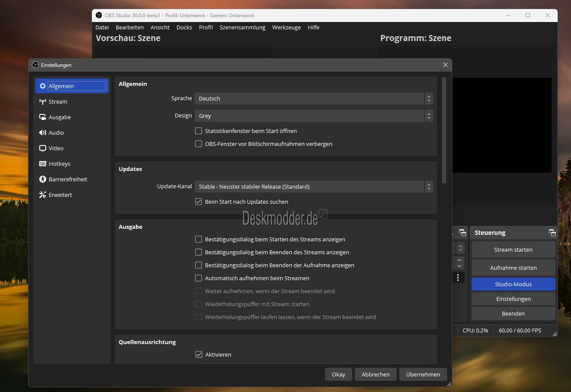571x392 pixels.
Task: Enable Bestätigungsdialog beim Beenden des Streams
Action: pyautogui.click(x=199, y=252)
